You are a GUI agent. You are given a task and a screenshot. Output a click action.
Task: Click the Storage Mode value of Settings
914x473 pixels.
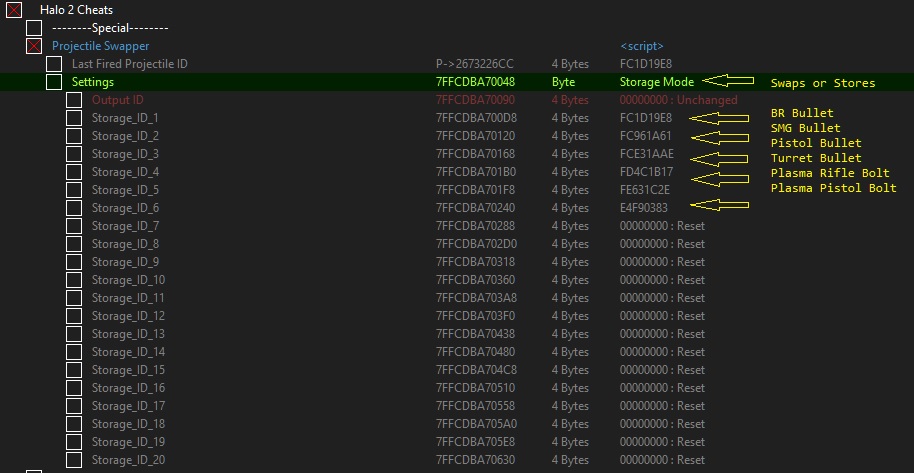pos(656,82)
